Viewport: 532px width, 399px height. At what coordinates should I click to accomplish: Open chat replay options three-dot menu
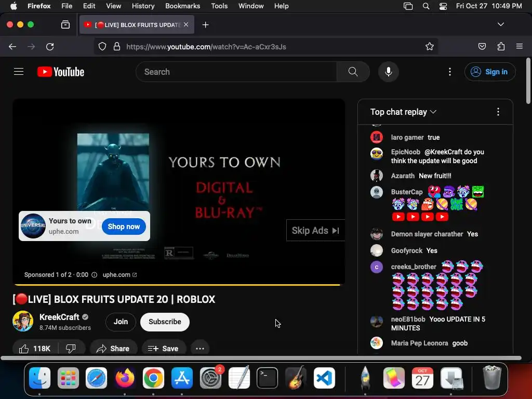[498, 112]
